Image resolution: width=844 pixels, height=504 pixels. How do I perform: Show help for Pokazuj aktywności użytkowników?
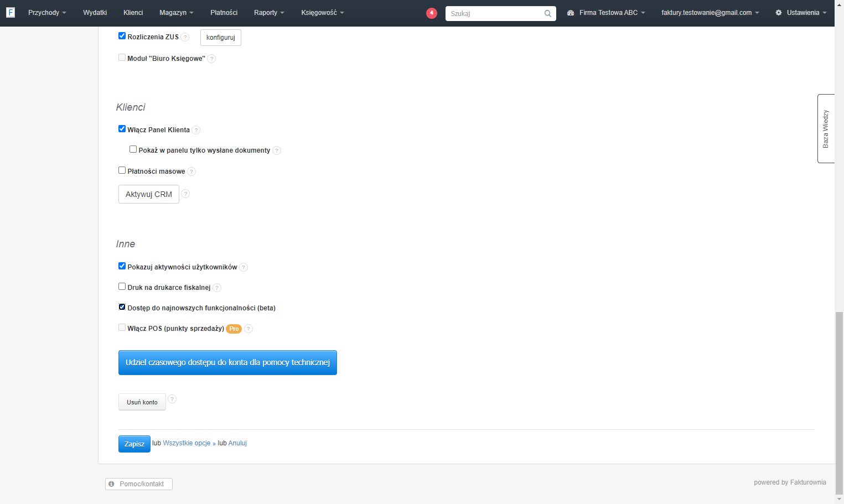click(244, 267)
